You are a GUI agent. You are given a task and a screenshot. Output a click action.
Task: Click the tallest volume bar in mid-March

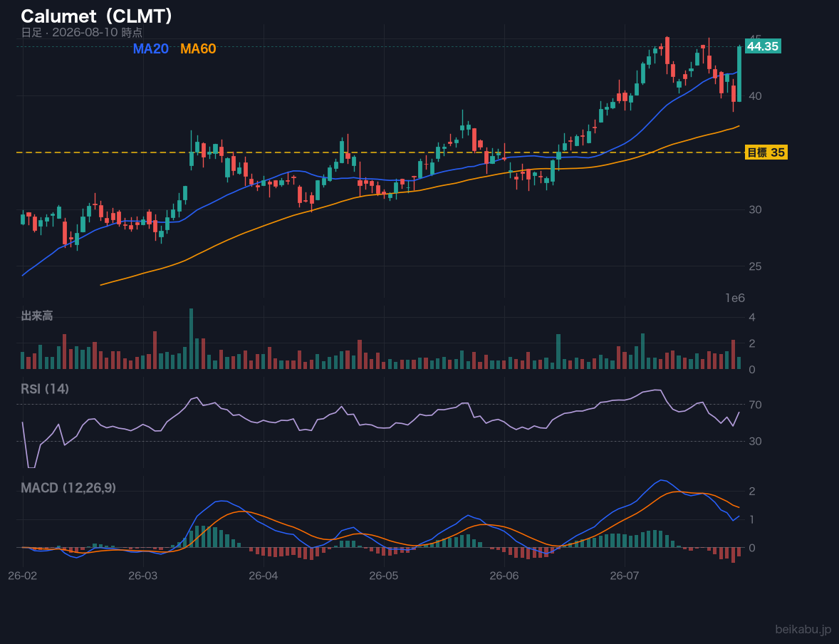[191, 338]
